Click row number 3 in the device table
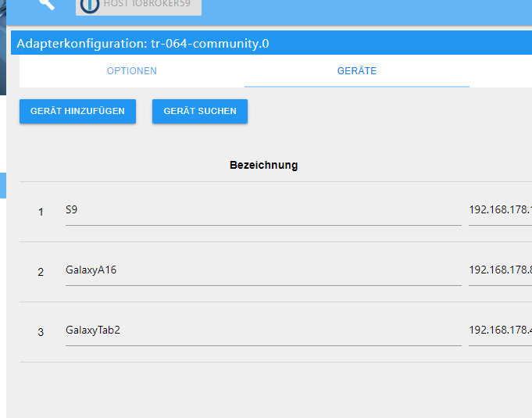 (x=41, y=332)
